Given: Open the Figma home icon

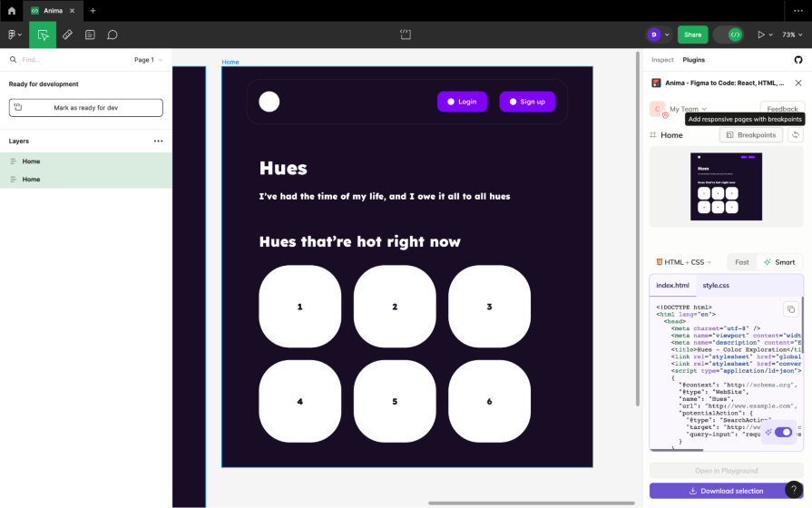Looking at the screenshot, I should pos(12,10).
